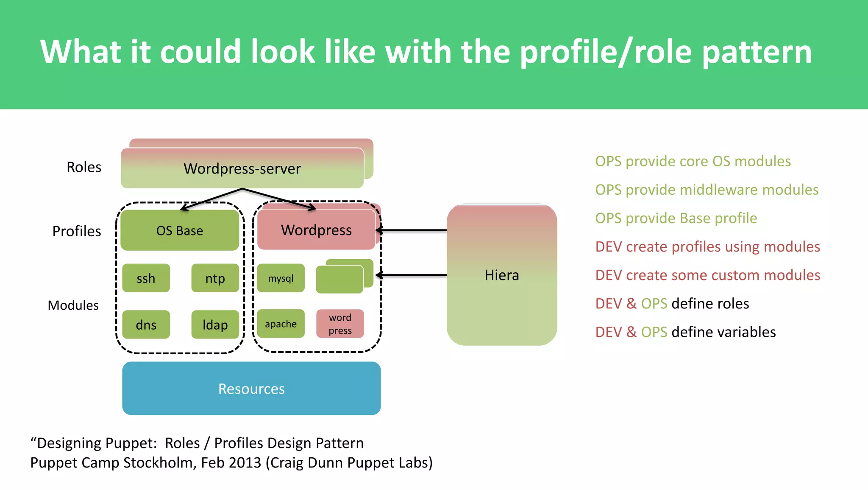Click the 'Profiles' label
This screenshot has height=490, width=868.
point(77,231)
